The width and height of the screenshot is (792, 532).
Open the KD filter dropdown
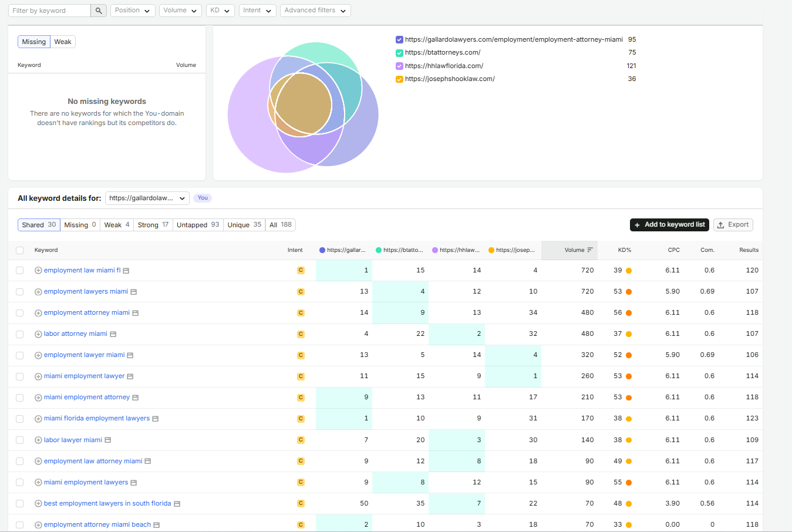click(220, 11)
